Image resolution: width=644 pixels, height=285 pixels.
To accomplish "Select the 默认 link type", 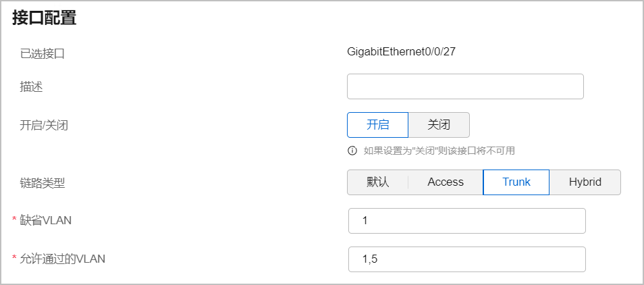I will point(378,182).
